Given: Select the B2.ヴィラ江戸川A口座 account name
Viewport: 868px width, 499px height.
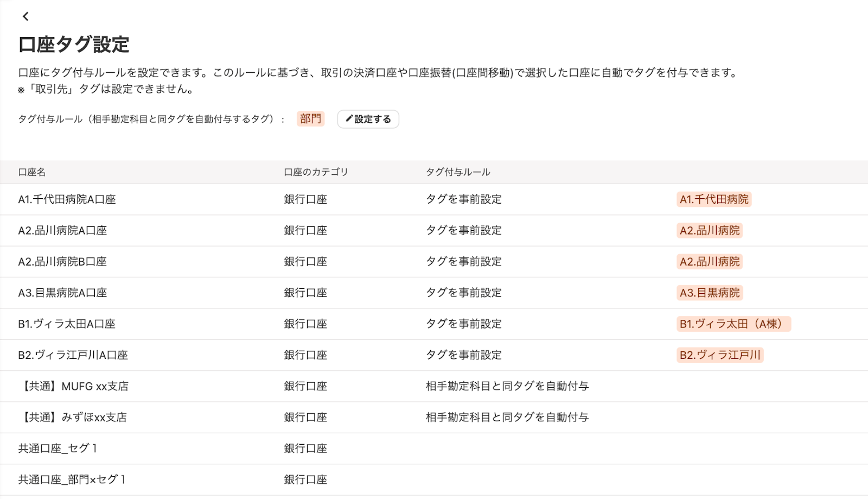Looking at the screenshot, I should coord(73,355).
